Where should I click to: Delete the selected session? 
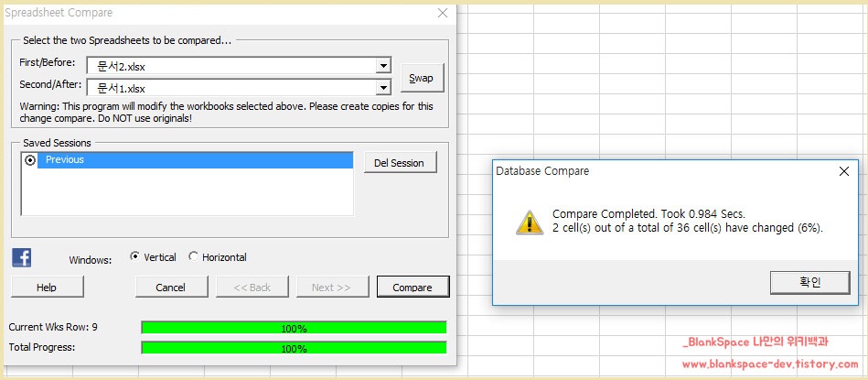pos(401,163)
